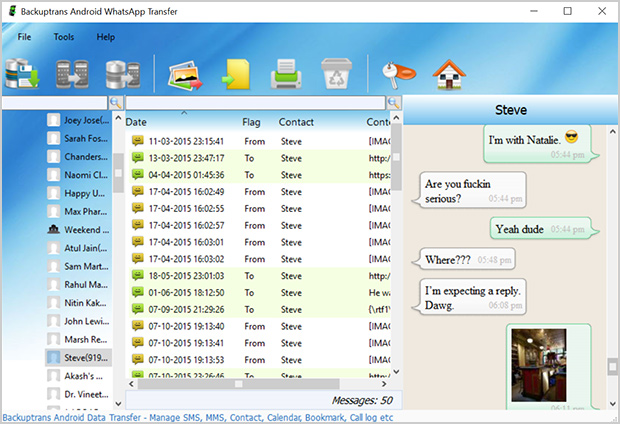This screenshot has height=424, width=620.
Task: Click the export photos attachments icon
Action: coord(185,75)
